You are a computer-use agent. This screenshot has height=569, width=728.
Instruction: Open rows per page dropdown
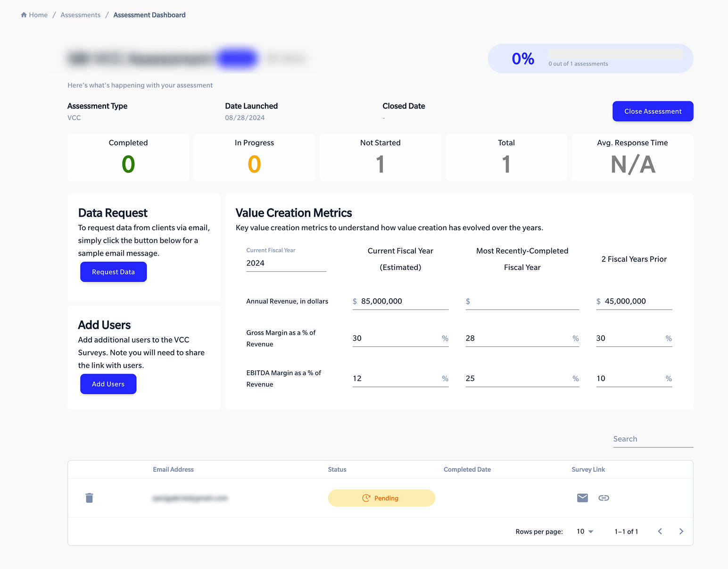[585, 531]
